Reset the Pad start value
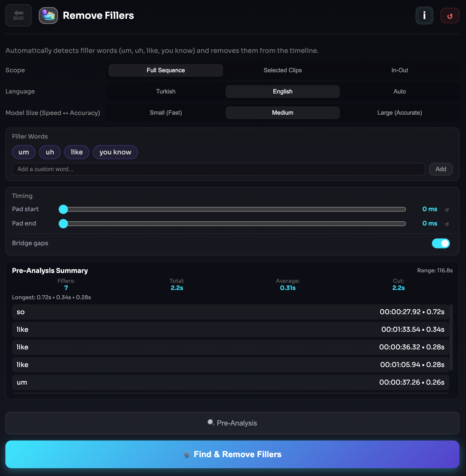Viewport: 466px width, 476px height. (x=447, y=210)
